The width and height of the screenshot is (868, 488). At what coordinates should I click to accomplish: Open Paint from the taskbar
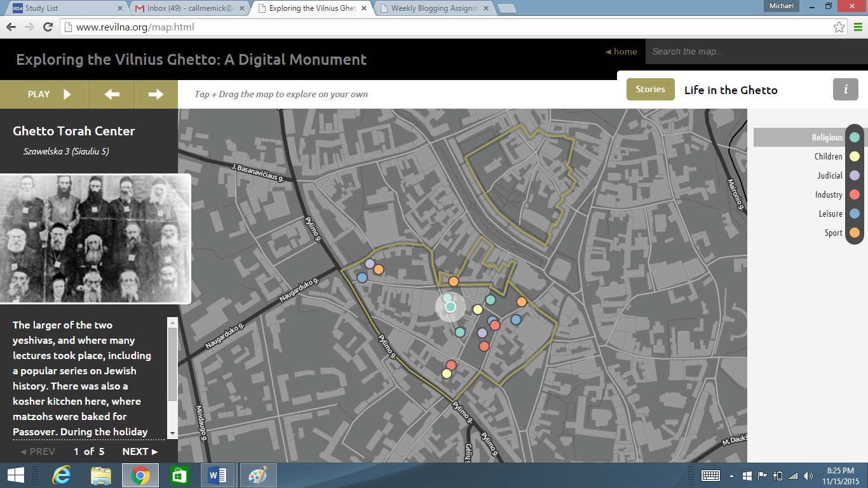[x=258, y=475]
